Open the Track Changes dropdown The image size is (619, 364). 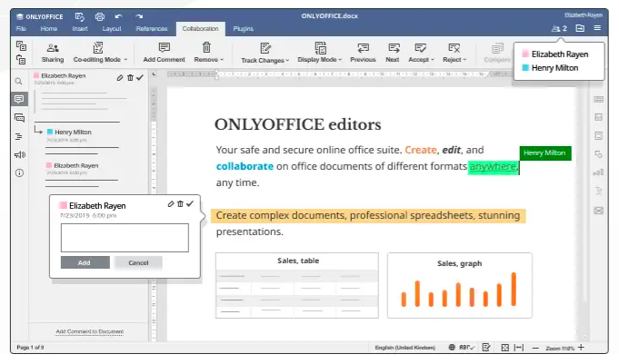(x=265, y=54)
